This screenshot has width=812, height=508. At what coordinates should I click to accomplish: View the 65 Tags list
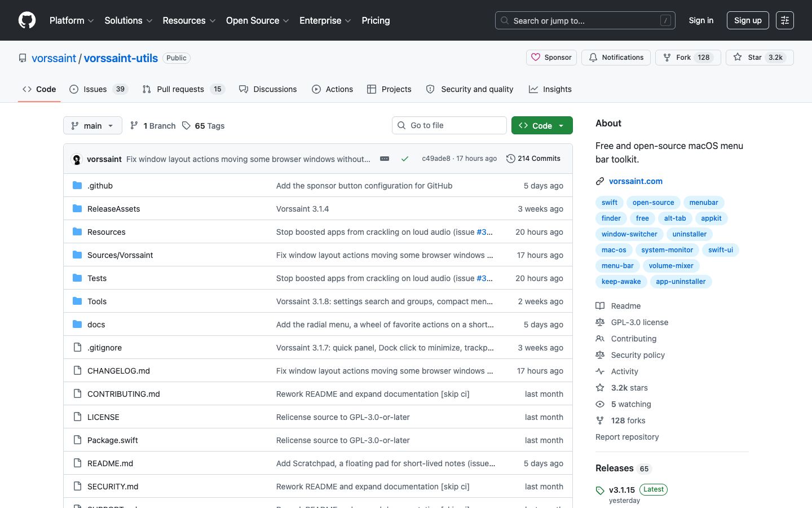pos(204,126)
